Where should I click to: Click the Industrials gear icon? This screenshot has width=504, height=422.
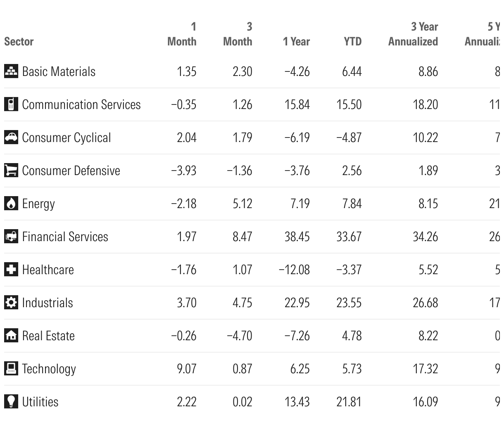11,302
